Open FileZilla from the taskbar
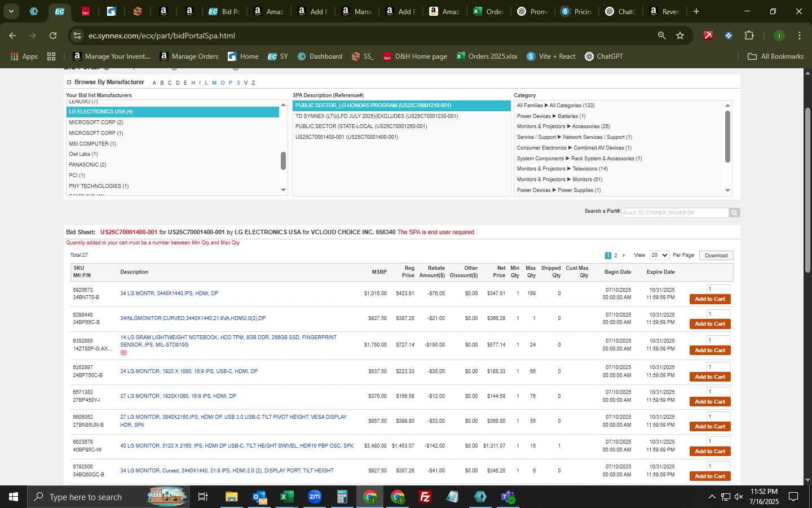Viewport: 812px width, 508px height. coord(425,497)
